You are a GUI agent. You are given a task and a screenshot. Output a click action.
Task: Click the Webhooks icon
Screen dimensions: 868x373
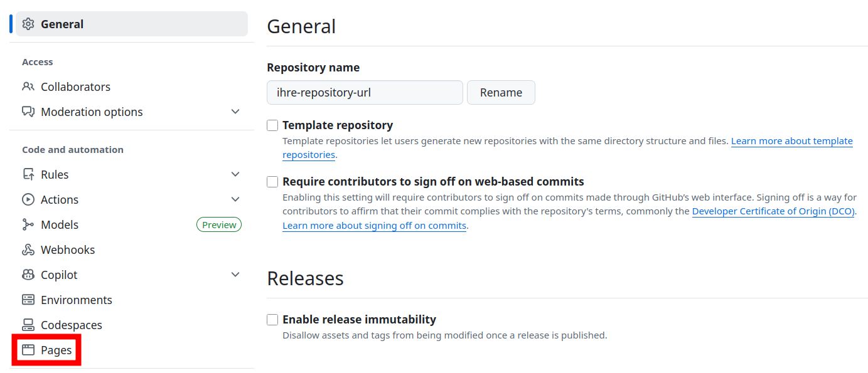point(28,250)
